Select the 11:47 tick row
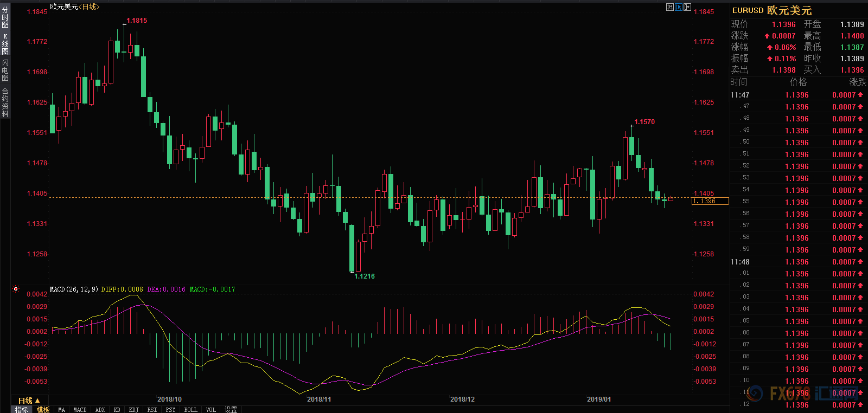Viewport: 868px width, 413px height. (x=799, y=95)
